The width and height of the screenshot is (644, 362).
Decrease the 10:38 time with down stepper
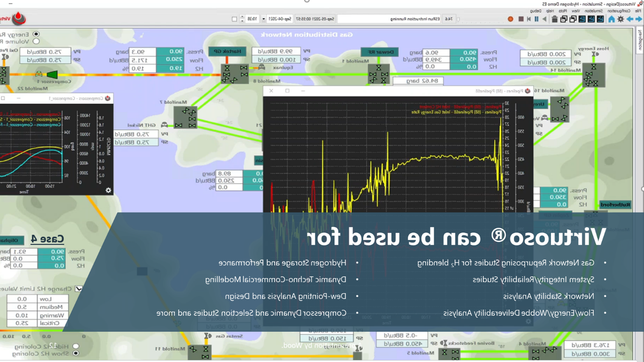(x=242, y=21)
